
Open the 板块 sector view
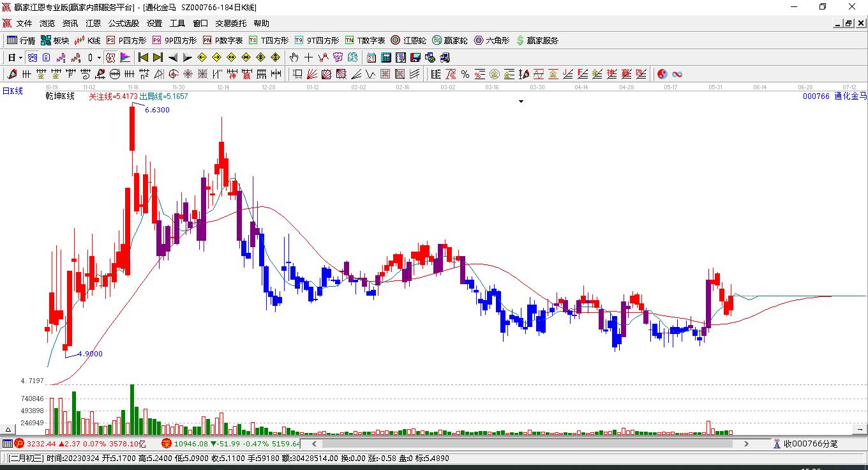click(55, 40)
